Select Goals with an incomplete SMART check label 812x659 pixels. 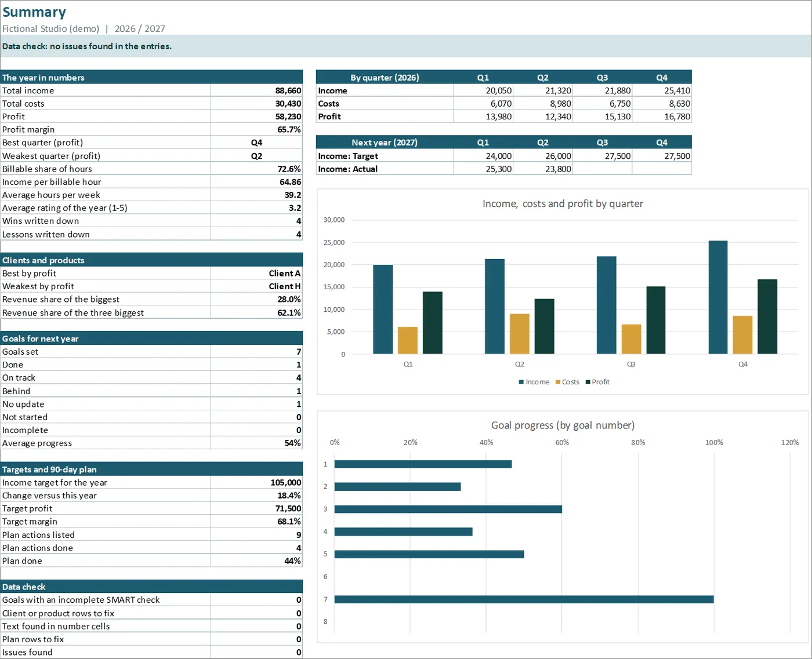[x=81, y=600]
